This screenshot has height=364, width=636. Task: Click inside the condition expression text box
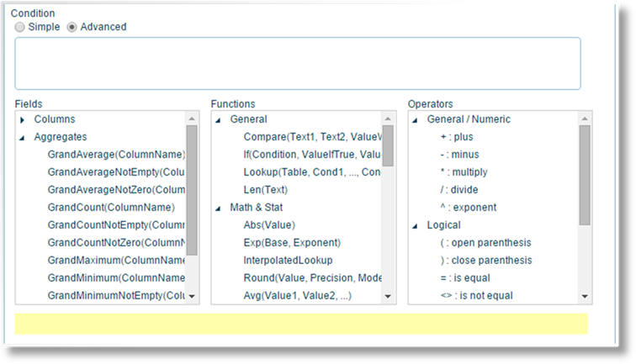(298, 64)
